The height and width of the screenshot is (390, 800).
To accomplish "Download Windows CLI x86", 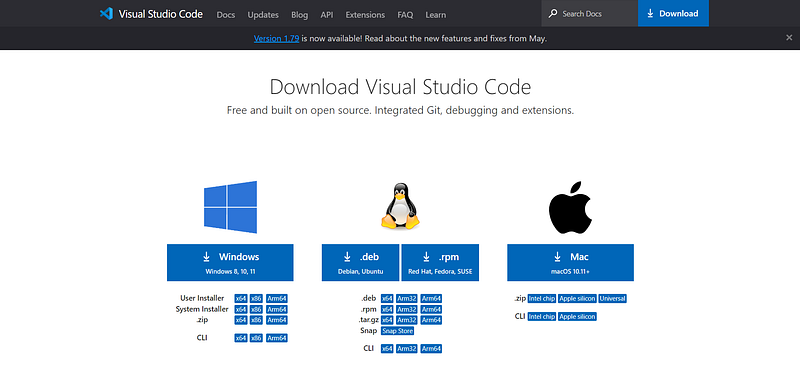I will tap(256, 338).
